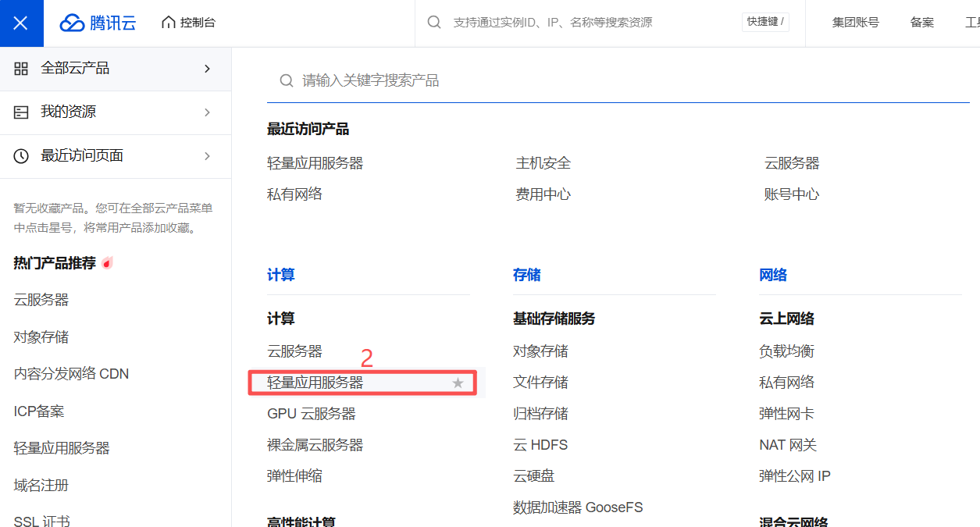Image resolution: width=980 pixels, height=527 pixels.
Task: Open 云服务器 under recently visited products
Action: [792, 163]
